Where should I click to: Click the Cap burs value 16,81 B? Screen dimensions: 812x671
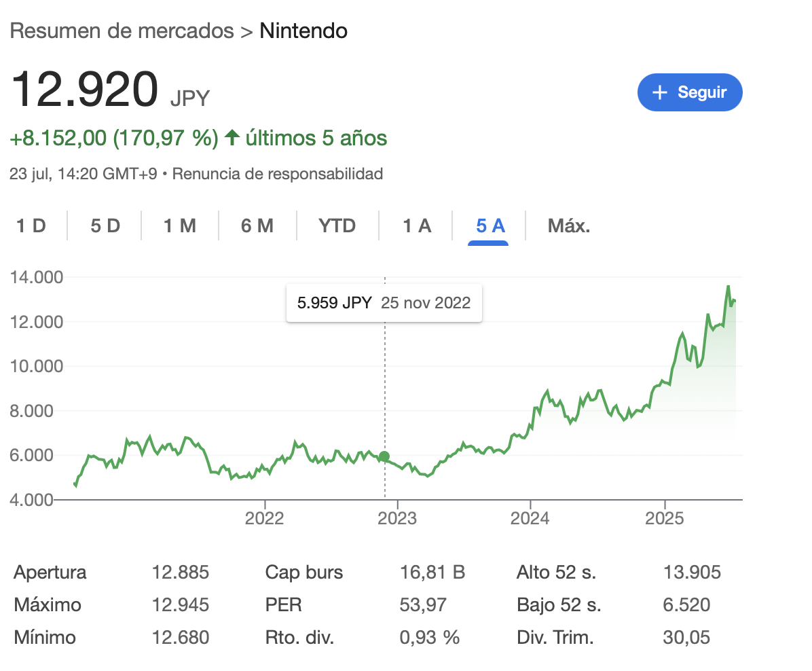(432, 573)
